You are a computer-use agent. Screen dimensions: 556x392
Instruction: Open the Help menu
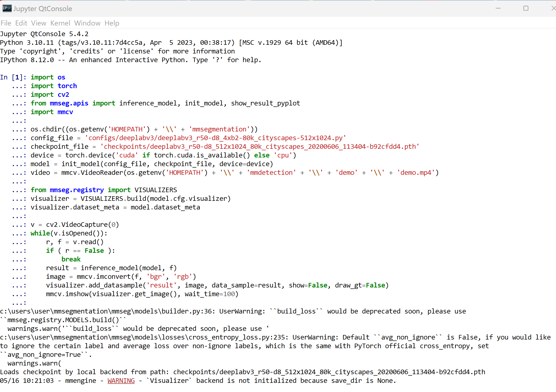point(112,23)
